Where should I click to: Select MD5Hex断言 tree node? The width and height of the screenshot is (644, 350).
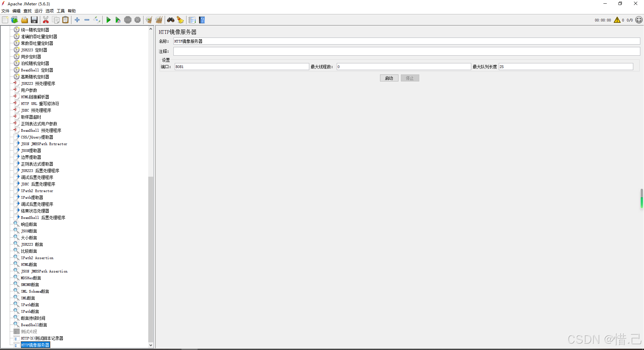31,278
